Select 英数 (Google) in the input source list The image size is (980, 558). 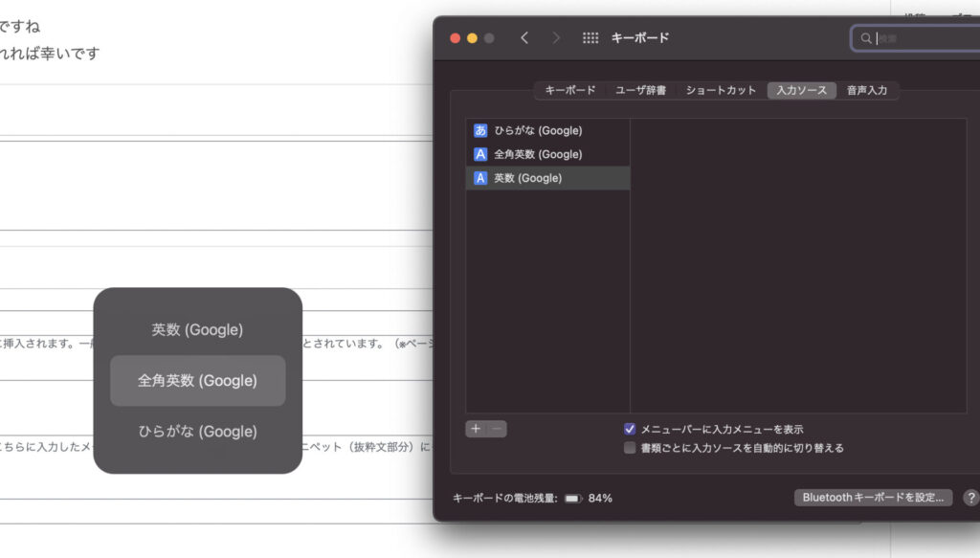pyautogui.click(x=547, y=178)
